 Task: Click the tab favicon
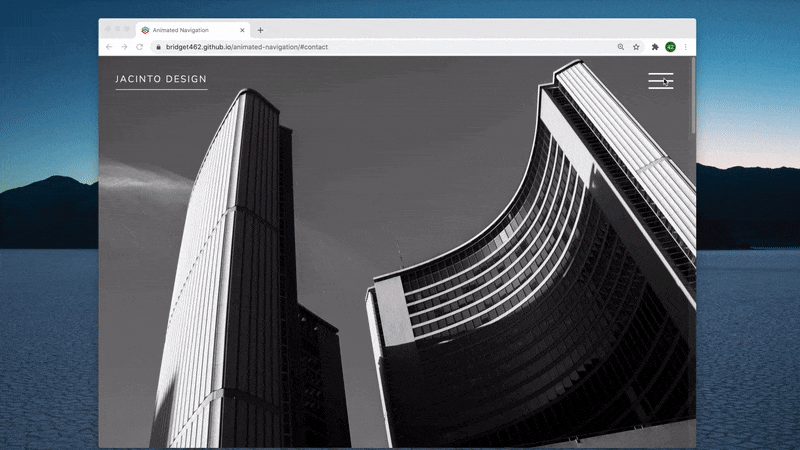145,30
